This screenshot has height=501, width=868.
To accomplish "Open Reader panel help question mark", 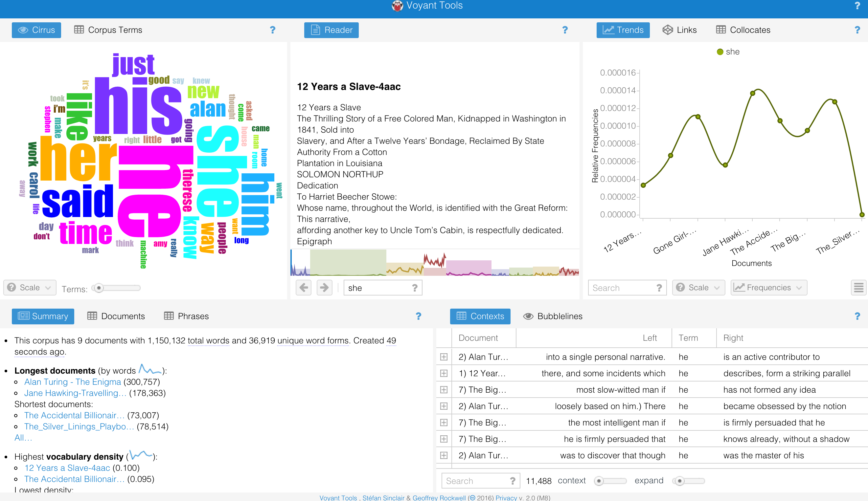I will coord(565,30).
